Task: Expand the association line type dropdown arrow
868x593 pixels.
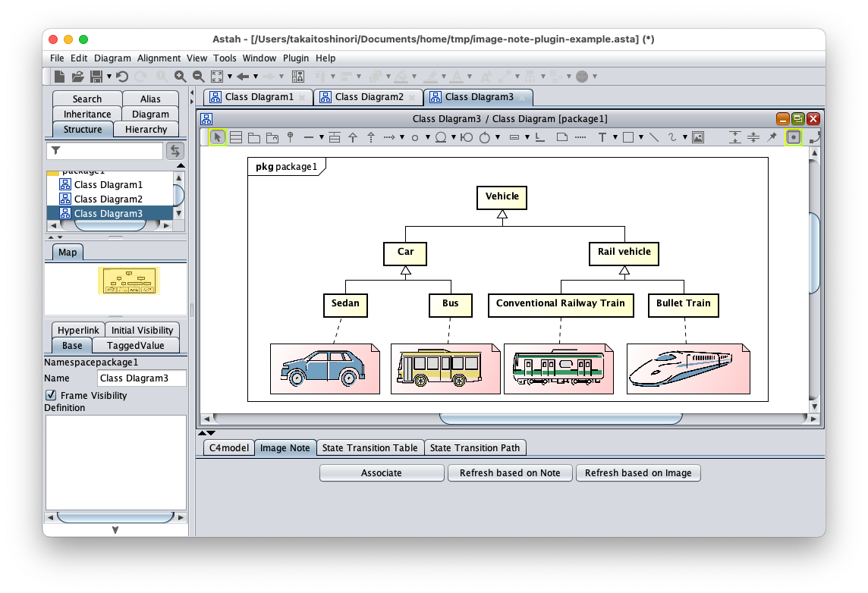Action: pyautogui.click(x=322, y=137)
